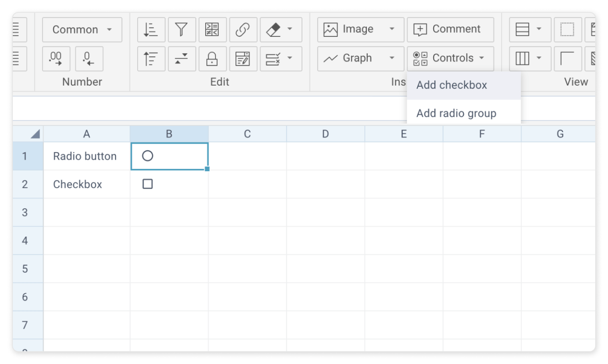Open the Common number format dropdown

[x=82, y=30]
